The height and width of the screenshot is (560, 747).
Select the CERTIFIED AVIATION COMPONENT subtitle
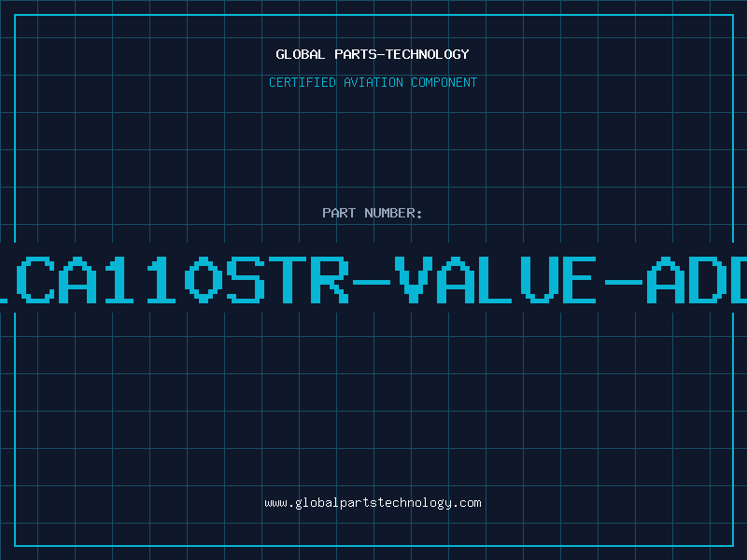(x=373, y=82)
